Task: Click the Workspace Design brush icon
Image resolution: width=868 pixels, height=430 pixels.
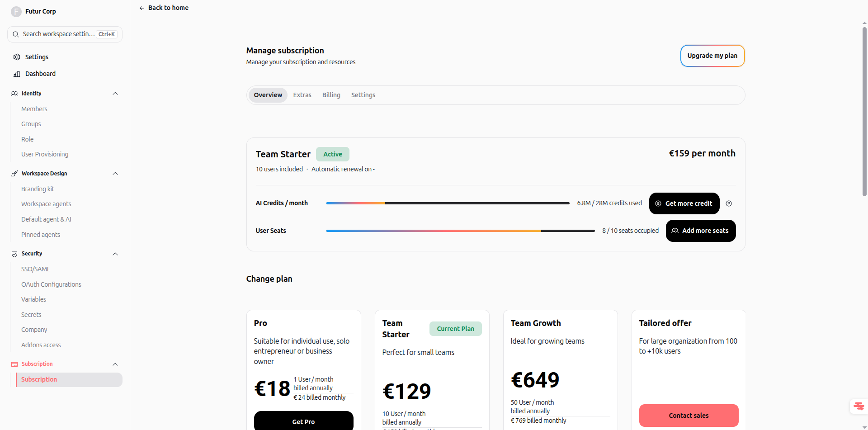Action: 14,174
